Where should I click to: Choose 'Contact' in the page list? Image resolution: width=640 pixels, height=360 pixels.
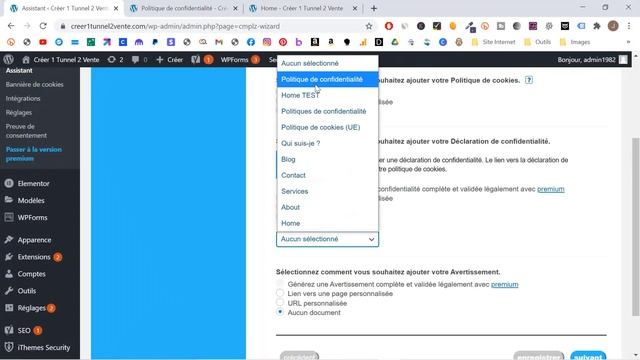327,175
